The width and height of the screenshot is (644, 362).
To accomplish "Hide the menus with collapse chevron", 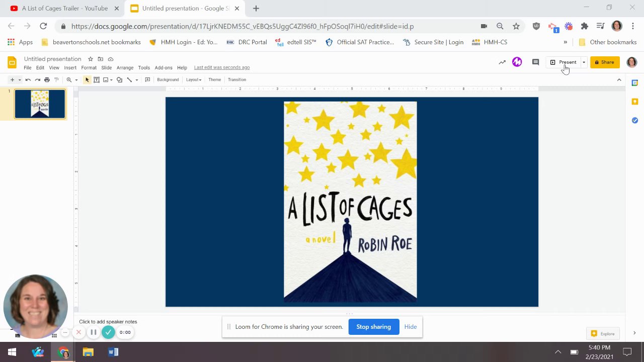I will [619, 79].
